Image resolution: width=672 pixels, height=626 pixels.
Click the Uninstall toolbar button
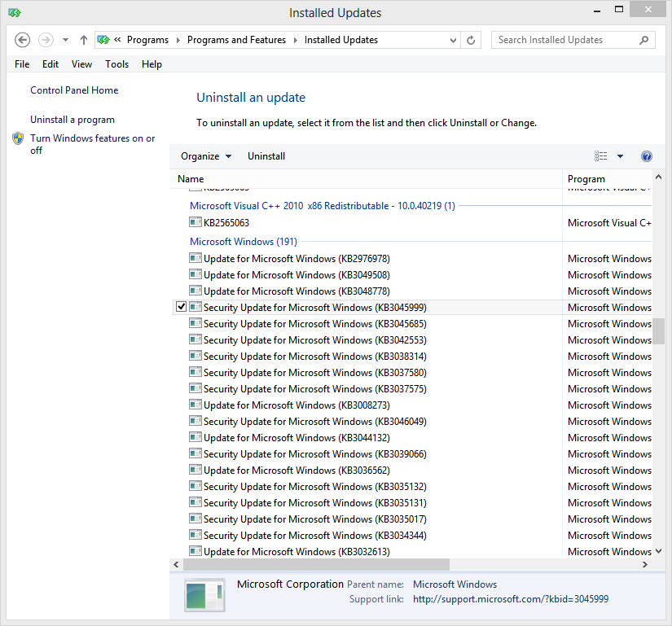pyautogui.click(x=266, y=156)
